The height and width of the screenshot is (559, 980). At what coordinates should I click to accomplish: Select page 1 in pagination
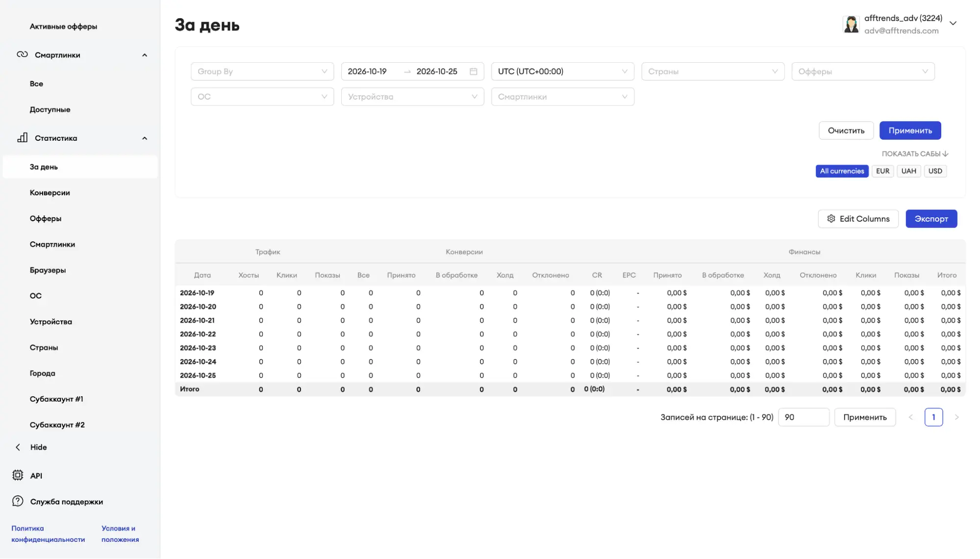tap(933, 417)
